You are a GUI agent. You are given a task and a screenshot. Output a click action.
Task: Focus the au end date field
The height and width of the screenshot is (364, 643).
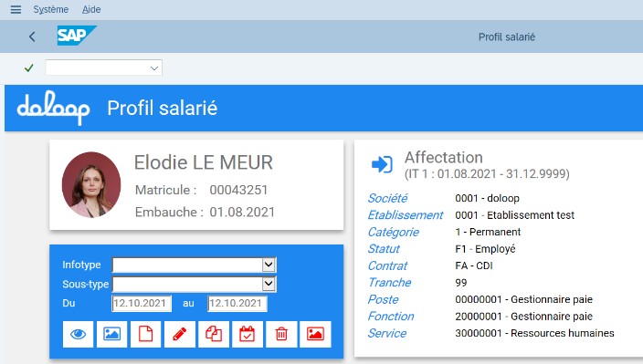tap(237, 304)
